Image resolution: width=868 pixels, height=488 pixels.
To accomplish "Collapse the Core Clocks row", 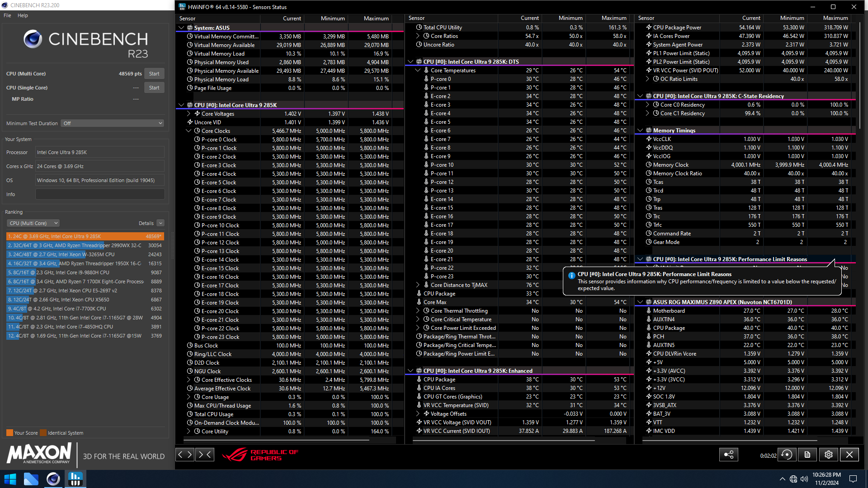I will pos(189,131).
